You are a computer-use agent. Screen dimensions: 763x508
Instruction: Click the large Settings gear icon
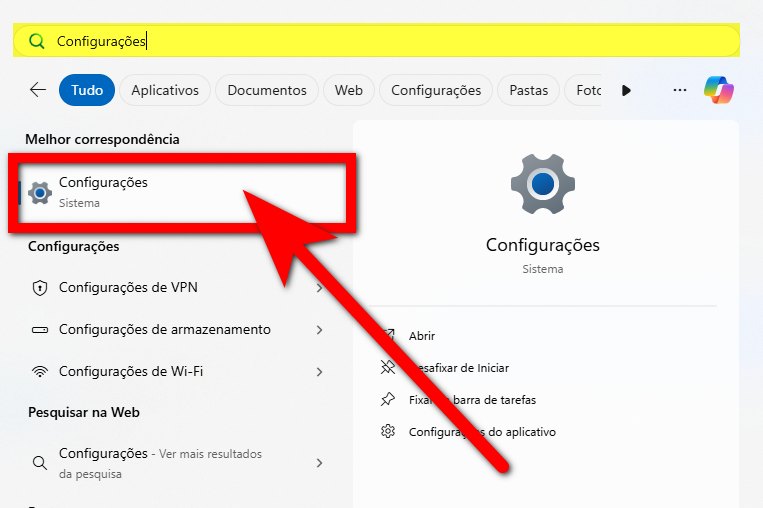[x=542, y=183]
